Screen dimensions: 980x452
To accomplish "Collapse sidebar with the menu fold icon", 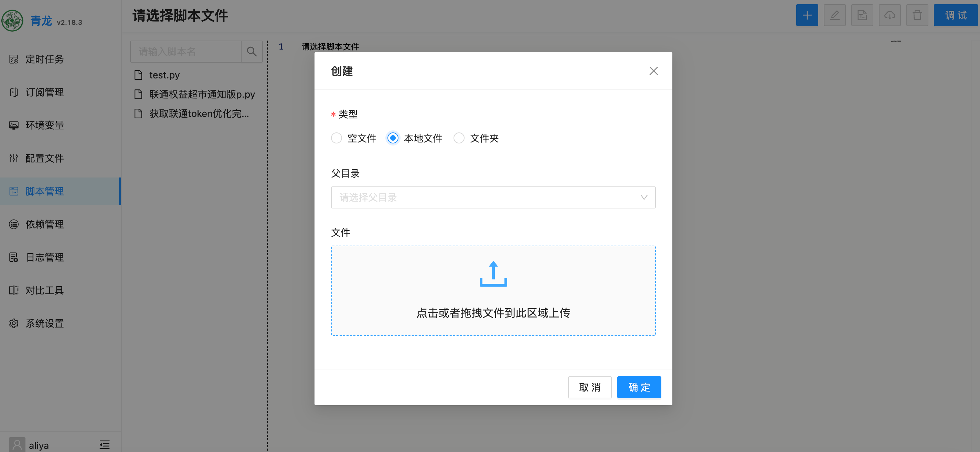I will 104,444.
